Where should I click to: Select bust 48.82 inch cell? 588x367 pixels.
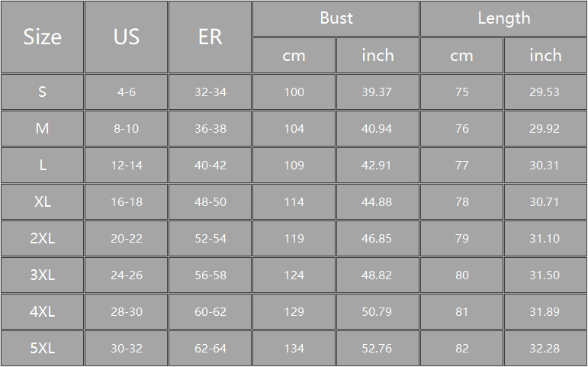click(377, 275)
